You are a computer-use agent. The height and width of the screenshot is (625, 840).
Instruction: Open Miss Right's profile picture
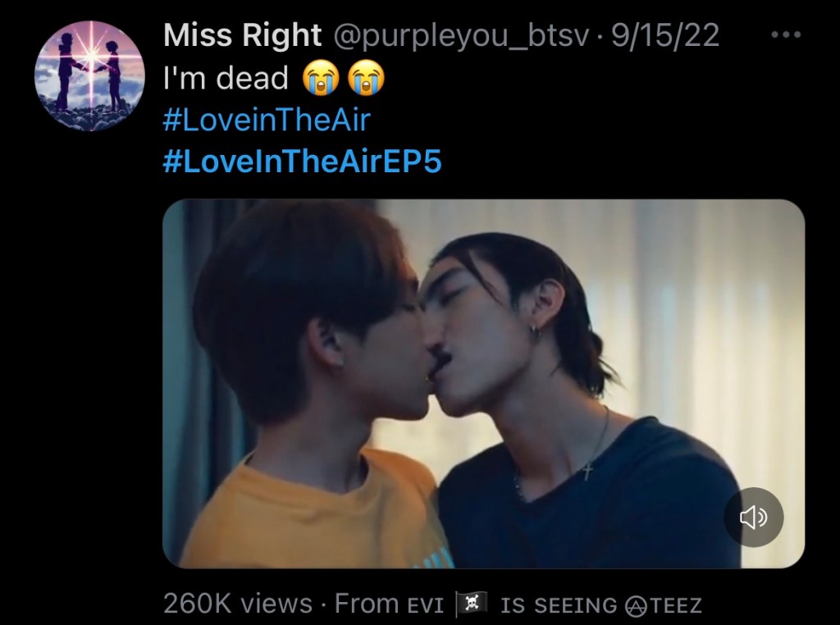tap(90, 76)
